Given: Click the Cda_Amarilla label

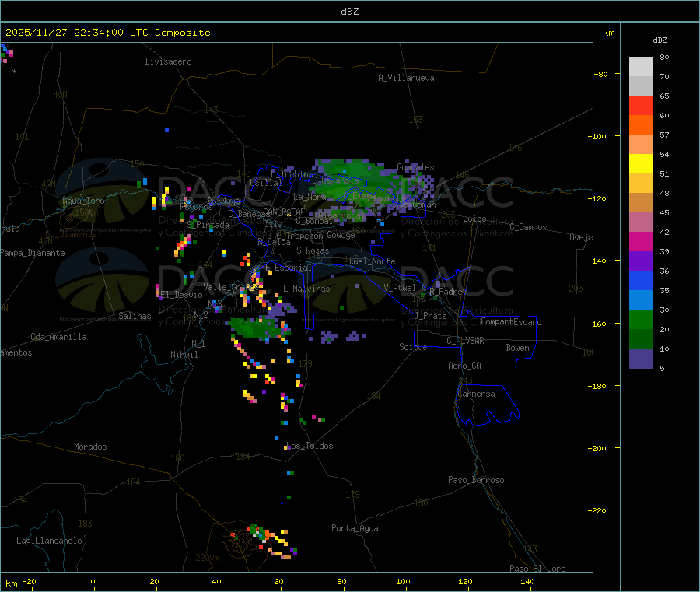Looking at the screenshot, I should (x=58, y=337).
